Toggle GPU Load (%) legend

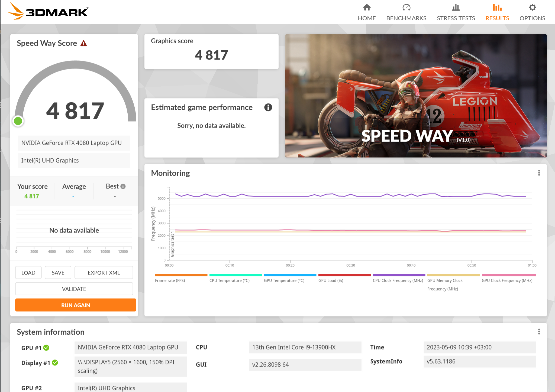click(344, 279)
